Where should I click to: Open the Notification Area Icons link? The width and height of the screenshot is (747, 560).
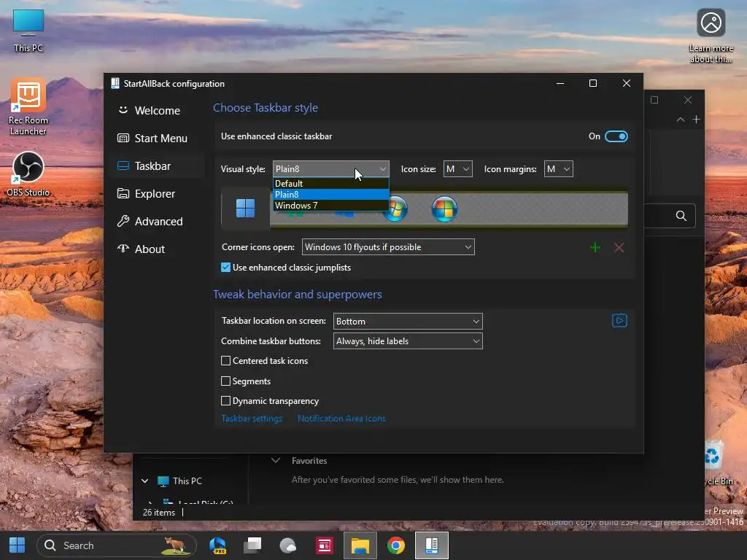[341, 419]
